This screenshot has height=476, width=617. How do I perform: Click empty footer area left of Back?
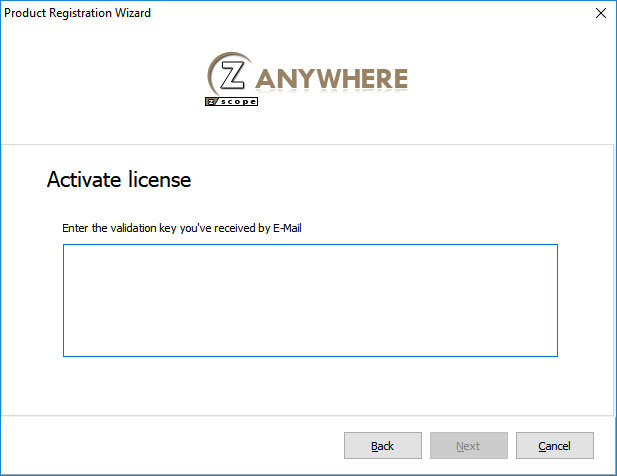point(173,445)
